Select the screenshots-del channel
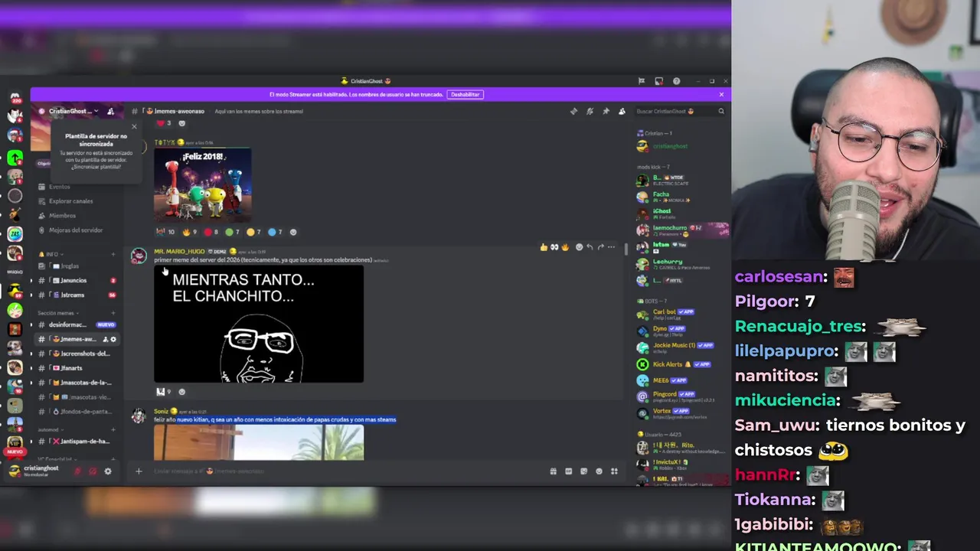Viewport: 980px width, 551px height. pyautogui.click(x=77, y=354)
